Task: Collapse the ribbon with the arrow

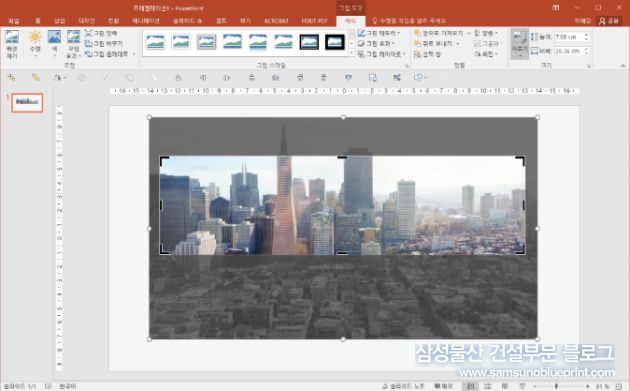Action: pos(623,66)
